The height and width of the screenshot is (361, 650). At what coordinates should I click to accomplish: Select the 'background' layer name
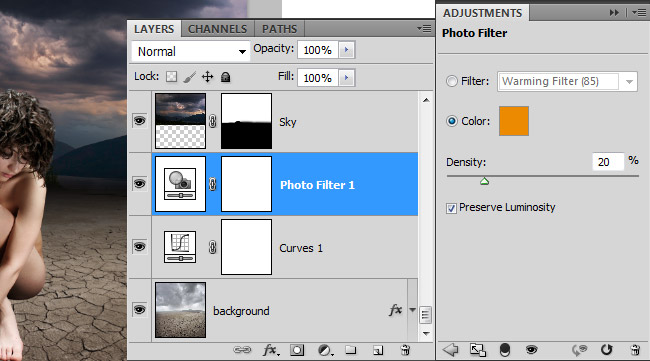coord(241,311)
